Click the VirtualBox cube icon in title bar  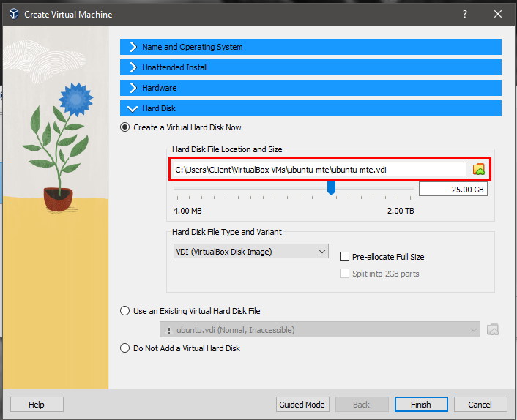coord(13,14)
